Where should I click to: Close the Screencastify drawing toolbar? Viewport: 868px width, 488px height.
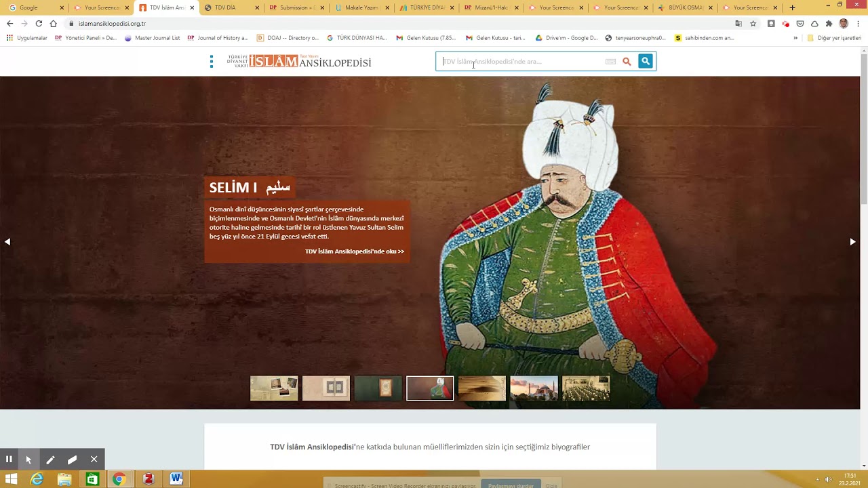[x=94, y=459]
